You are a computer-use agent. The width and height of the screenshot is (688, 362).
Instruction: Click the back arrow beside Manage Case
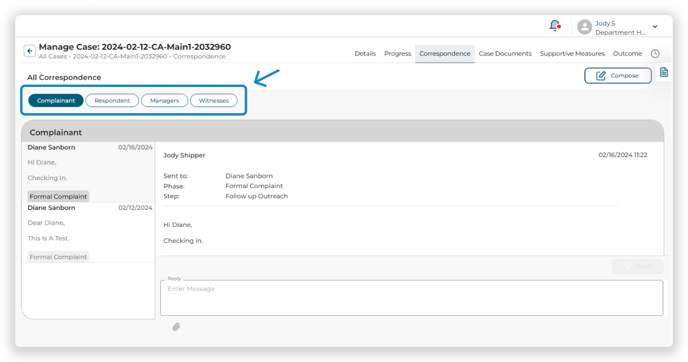tap(29, 51)
